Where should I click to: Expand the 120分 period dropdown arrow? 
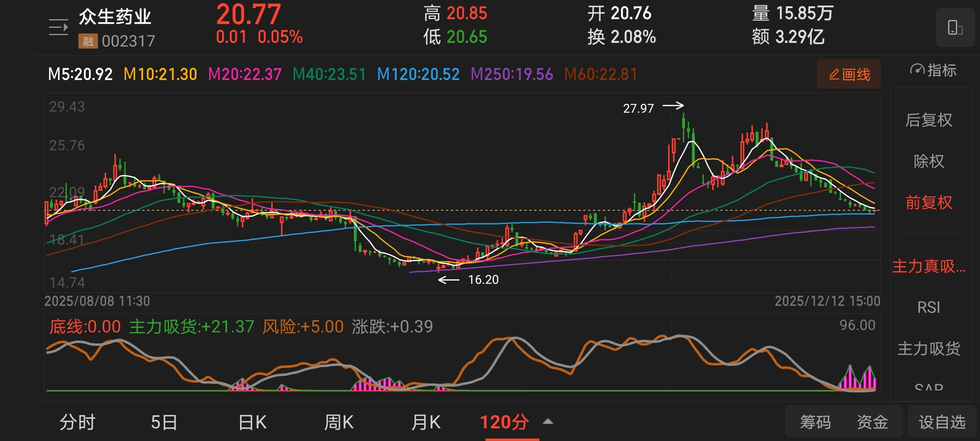(548, 421)
